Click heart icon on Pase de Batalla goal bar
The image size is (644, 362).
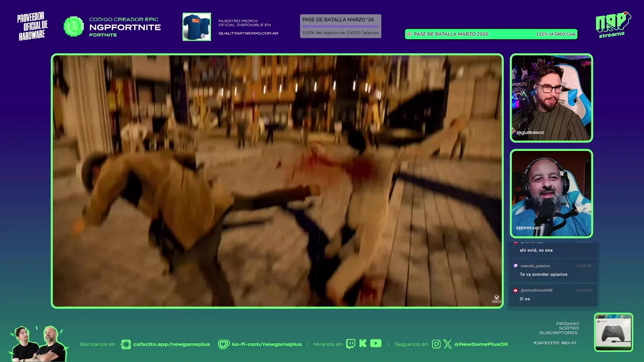point(409,34)
